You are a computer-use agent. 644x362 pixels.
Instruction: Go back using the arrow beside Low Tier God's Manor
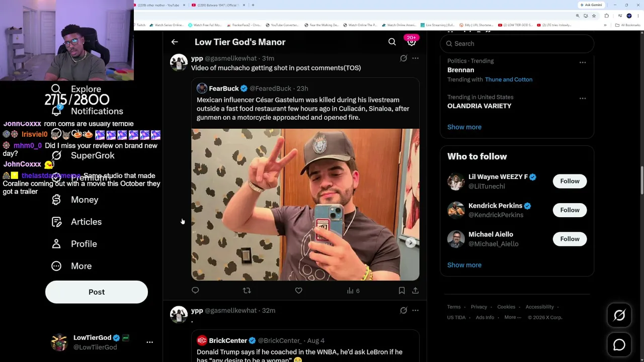coord(175,42)
